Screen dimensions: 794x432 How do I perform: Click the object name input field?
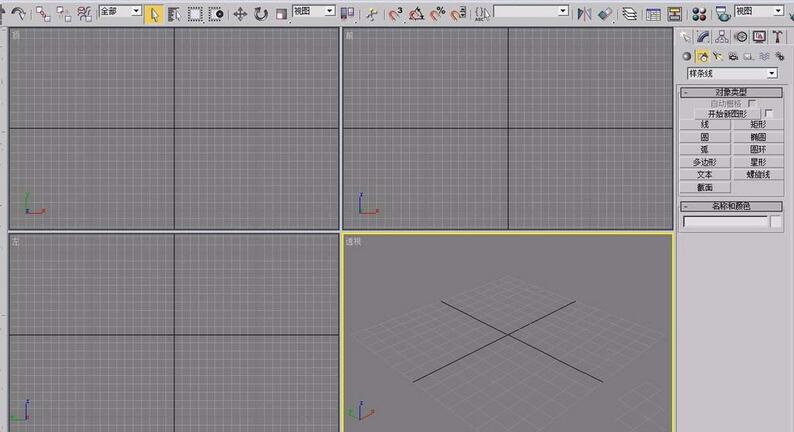[x=725, y=222]
